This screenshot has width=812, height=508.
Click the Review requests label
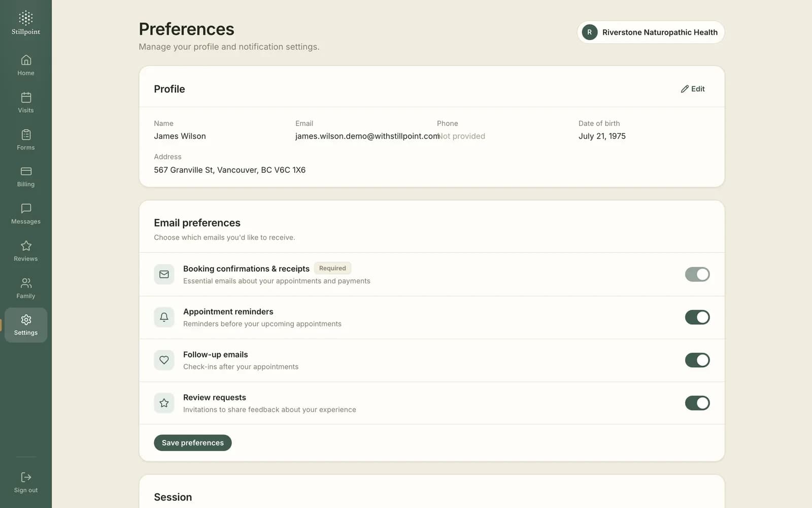[215, 397]
